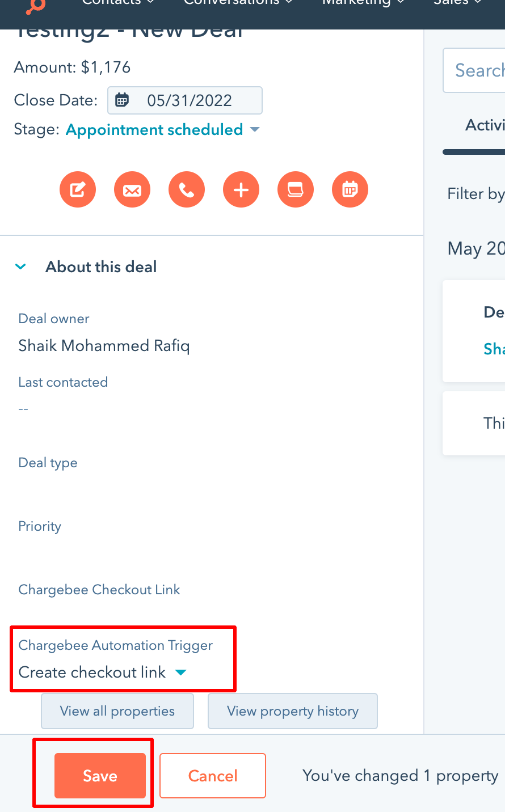505x812 pixels.
Task: Switch to the Activity tab
Action: pos(485,125)
